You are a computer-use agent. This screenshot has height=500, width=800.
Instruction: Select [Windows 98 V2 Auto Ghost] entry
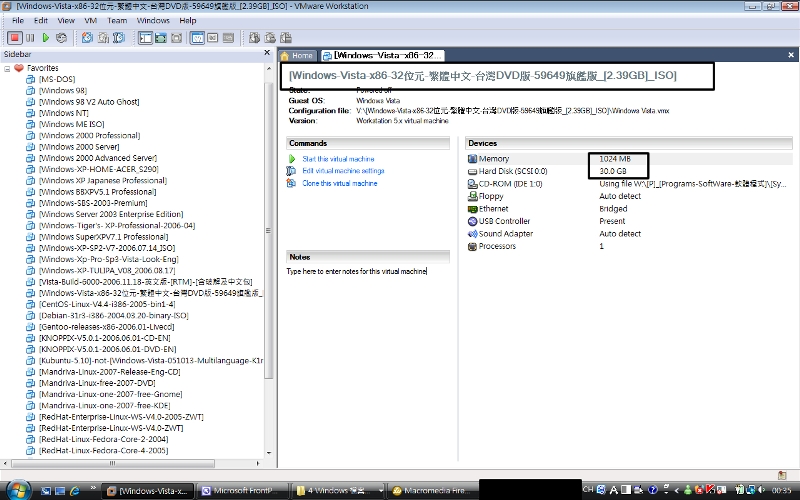[x=89, y=102]
